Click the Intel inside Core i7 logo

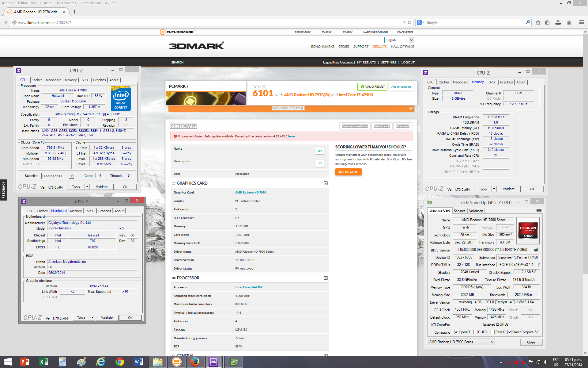point(121,98)
